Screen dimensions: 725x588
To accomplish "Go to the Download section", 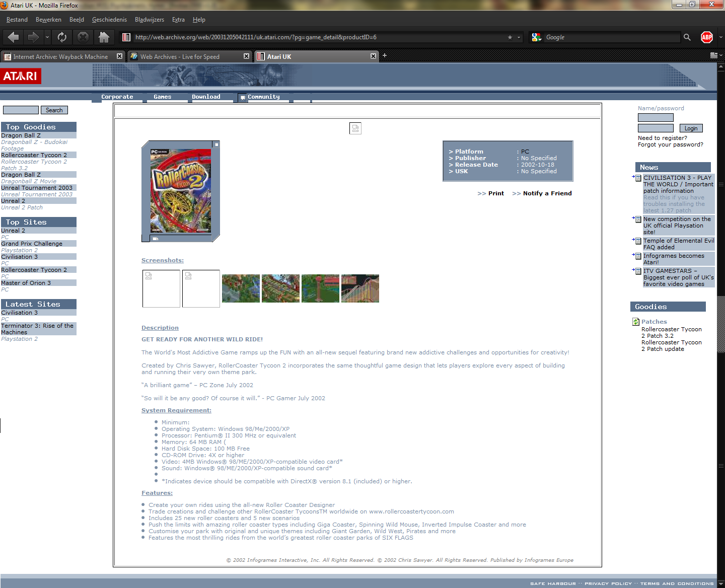I will click(206, 97).
